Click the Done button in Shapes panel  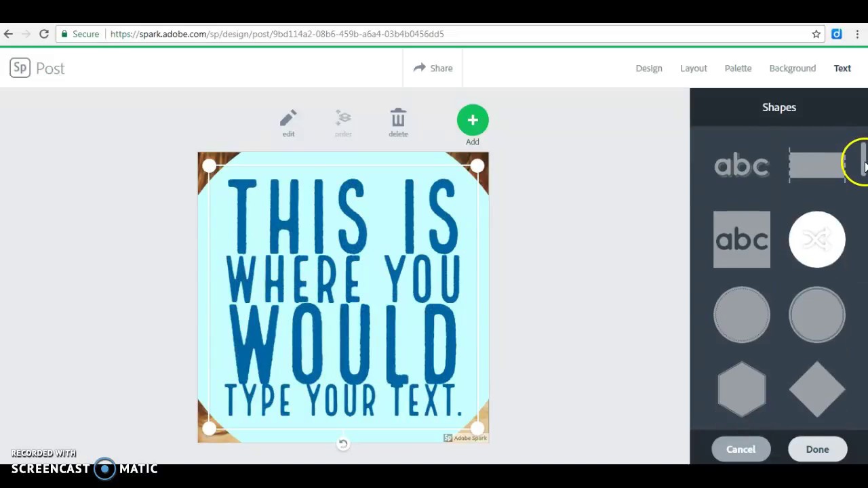[x=817, y=449]
